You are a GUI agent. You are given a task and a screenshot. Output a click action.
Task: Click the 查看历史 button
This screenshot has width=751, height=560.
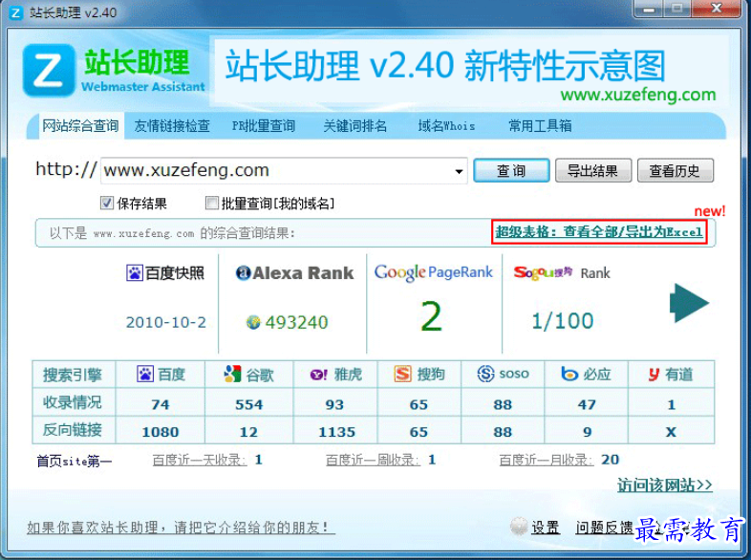coord(675,170)
